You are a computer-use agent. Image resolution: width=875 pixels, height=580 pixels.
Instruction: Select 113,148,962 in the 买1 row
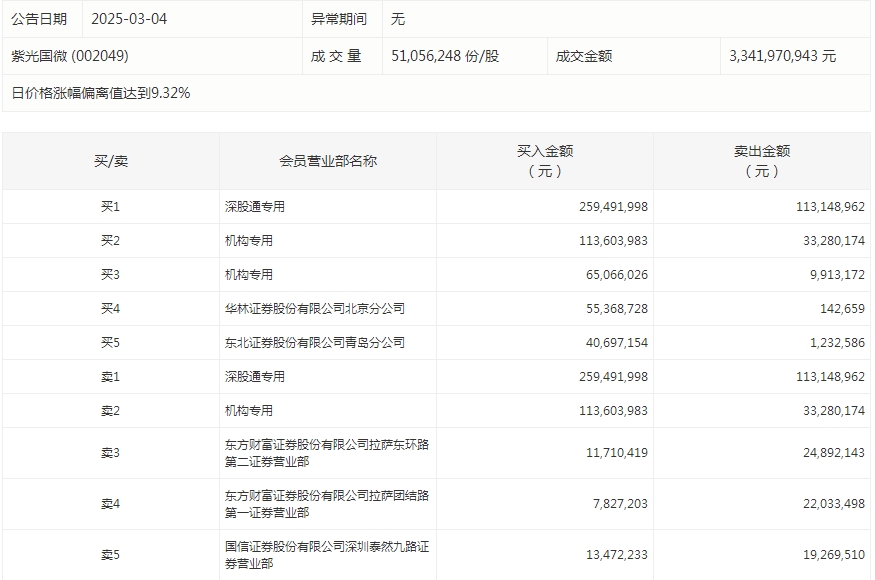click(830, 207)
